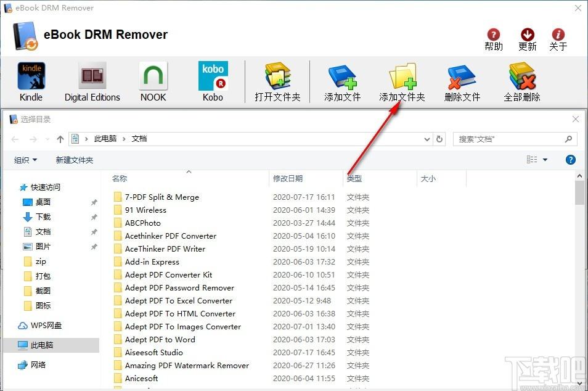This screenshot has height=391, width=588.
Task: Click the search magnifier icon
Action: 568,139
